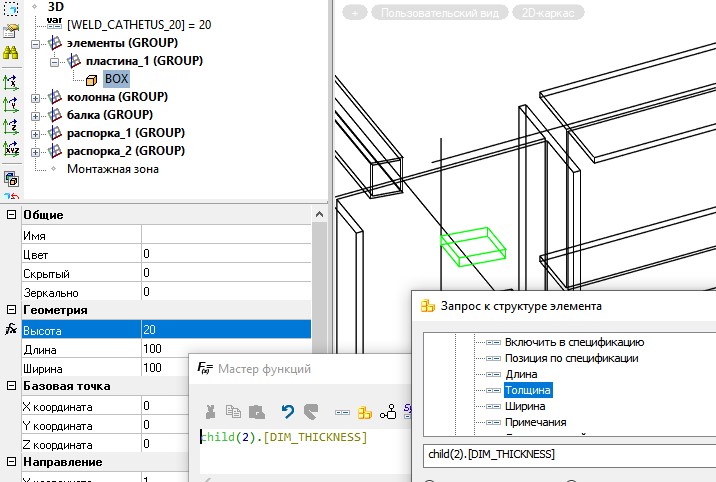Collapse the Геометрия property section

coord(11,310)
